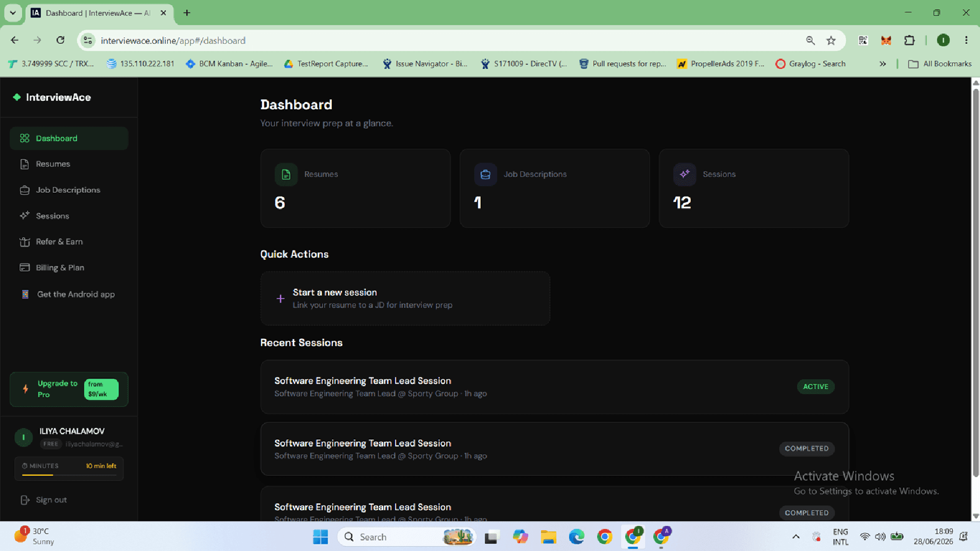Go to Job Descriptions in sidebar

click(x=69, y=190)
